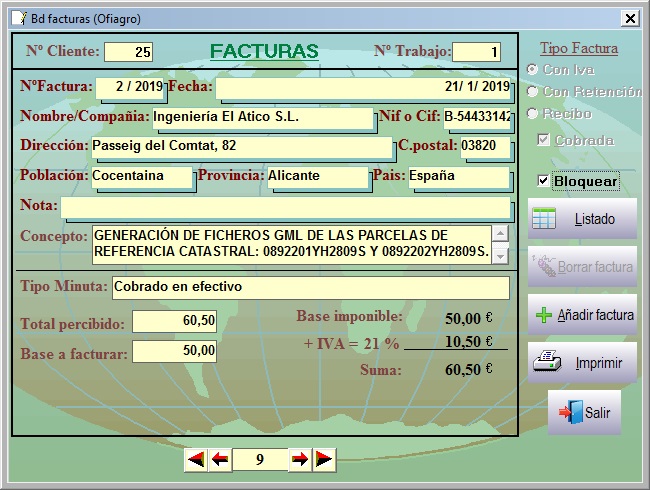Choose the Recibo invoice type

click(533, 113)
